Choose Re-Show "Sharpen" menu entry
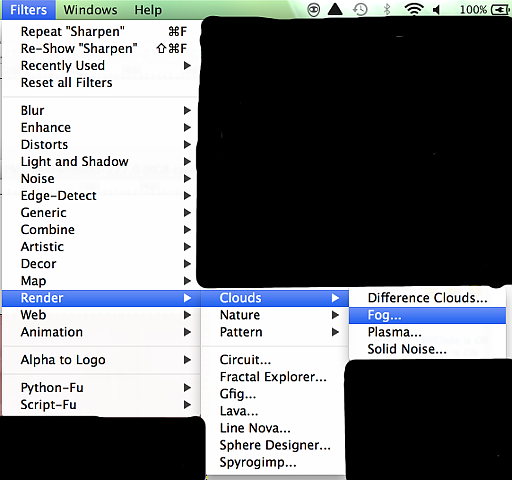512x480 pixels. click(101, 49)
